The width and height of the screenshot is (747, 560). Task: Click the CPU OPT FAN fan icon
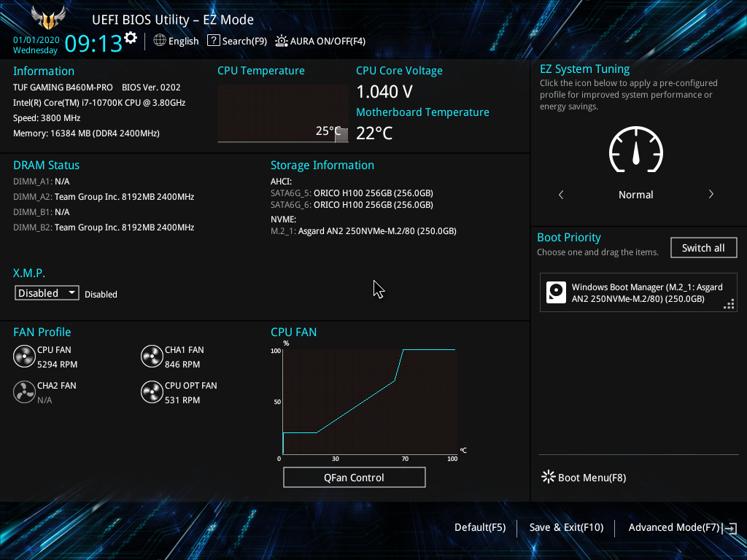(152, 392)
